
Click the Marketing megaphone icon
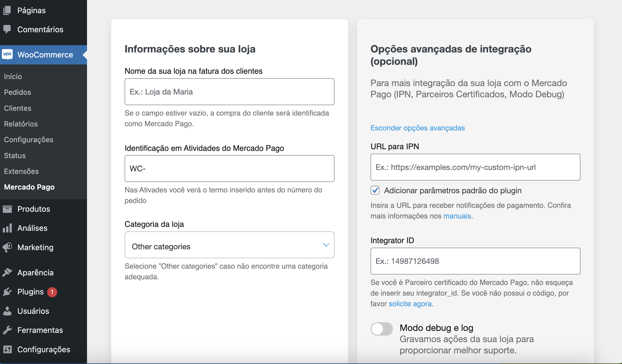tap(7, 247)
